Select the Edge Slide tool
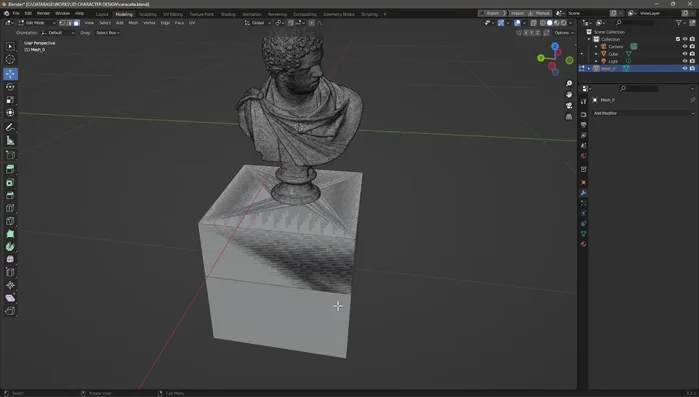The width and height of the screenshot is (699, 397). pos(10,272)
